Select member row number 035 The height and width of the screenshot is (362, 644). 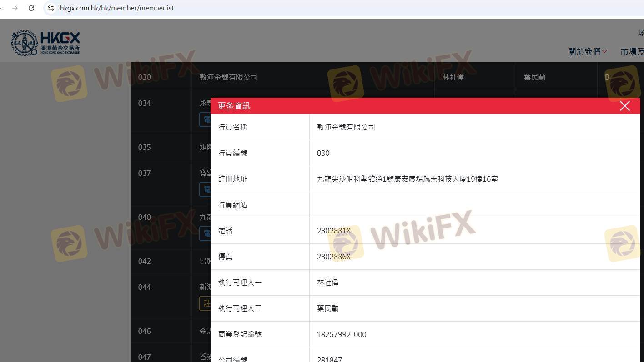click(145, 147)
